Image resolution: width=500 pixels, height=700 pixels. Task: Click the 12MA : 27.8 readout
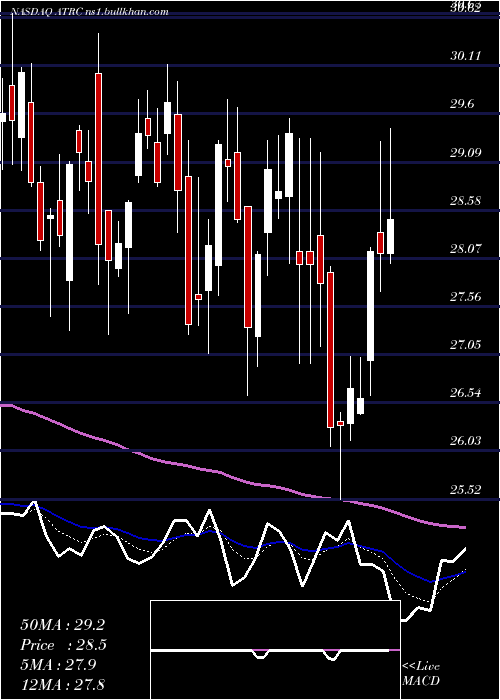coord(63,684)
